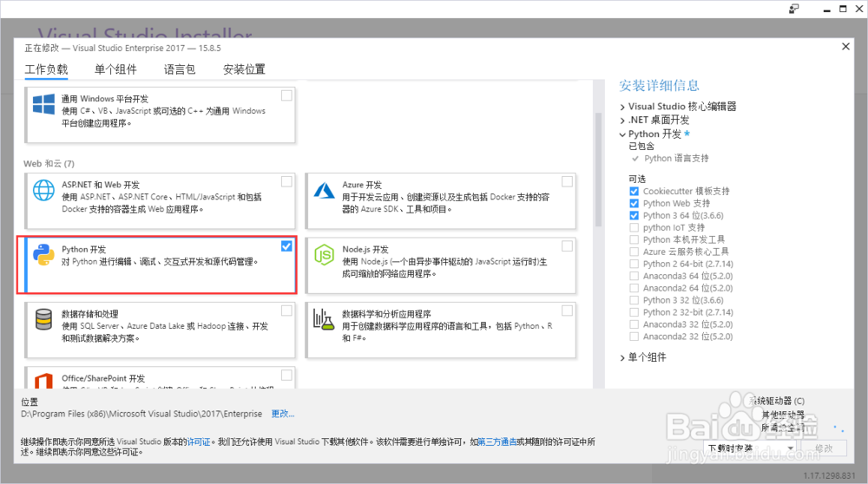Uncheck Python 3 64-bit (3.6.6) option
Screen dimensions: 868x484
point(634,216)
